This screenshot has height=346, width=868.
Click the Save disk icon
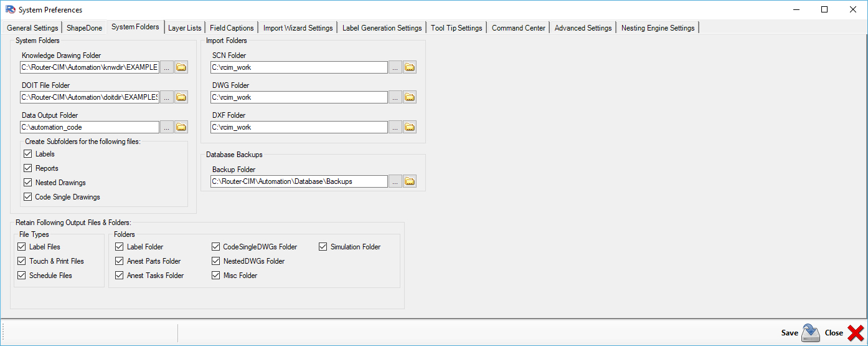click(x=810, y=333)
